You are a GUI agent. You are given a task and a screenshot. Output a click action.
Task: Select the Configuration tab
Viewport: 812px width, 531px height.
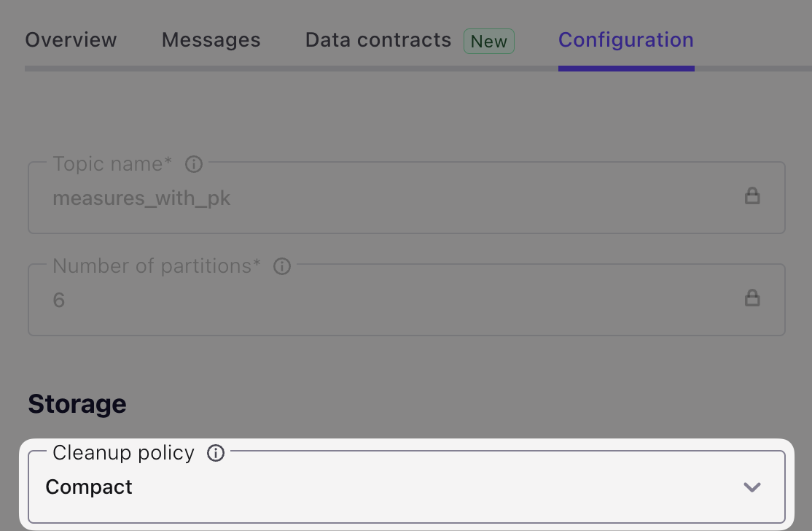(x=626, y=40)
